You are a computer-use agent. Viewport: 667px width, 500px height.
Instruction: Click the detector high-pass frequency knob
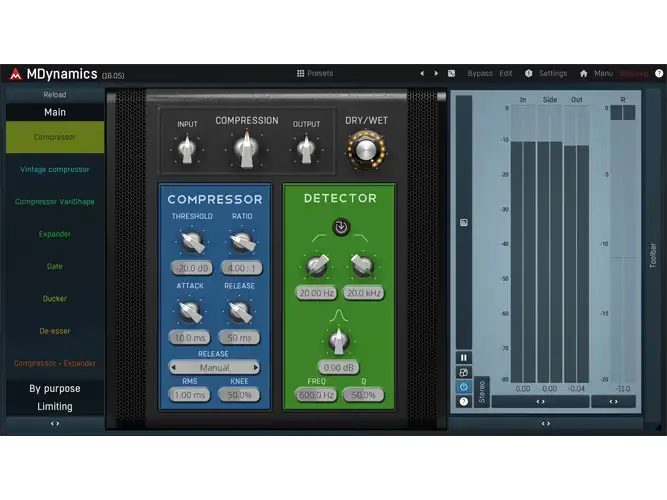point(317,266)
